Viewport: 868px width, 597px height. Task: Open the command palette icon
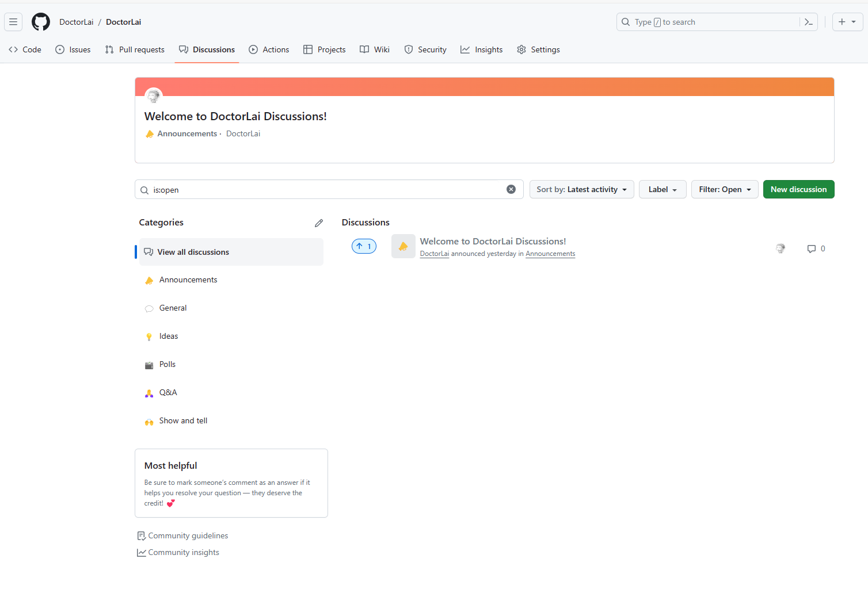coord(809,22)
